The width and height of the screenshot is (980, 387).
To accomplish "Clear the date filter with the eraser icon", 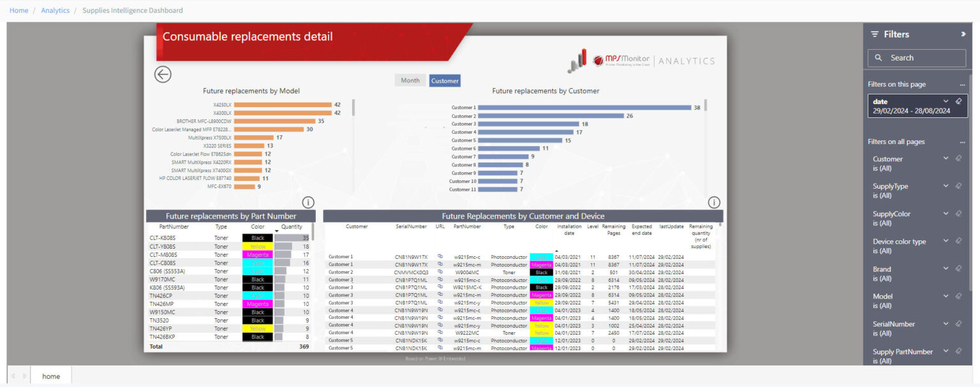I will [958, 101].
